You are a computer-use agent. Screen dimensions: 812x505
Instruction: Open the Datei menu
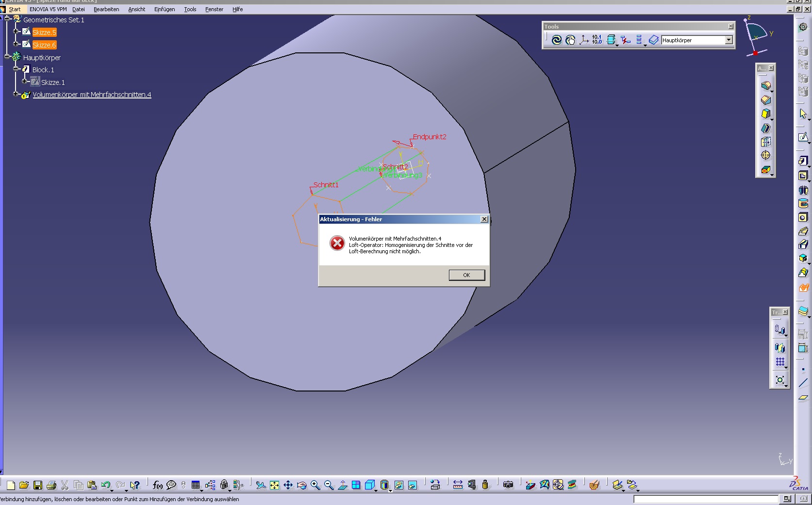[79, 9]
